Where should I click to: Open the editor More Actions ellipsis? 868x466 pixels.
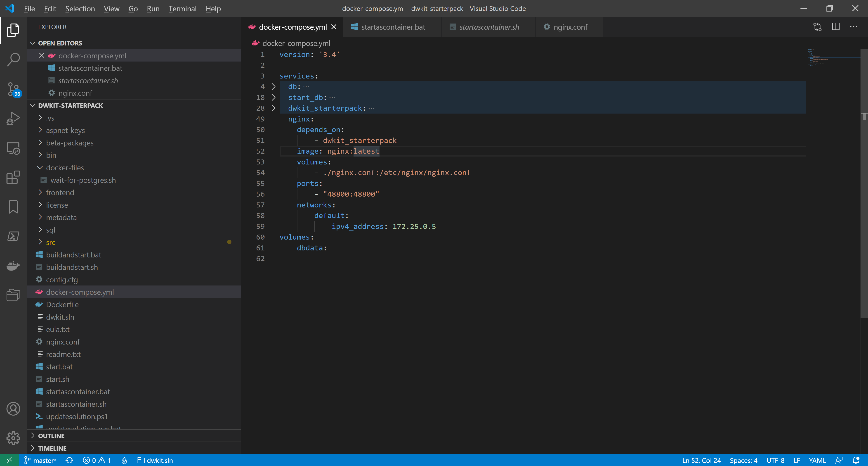(854, 27)
